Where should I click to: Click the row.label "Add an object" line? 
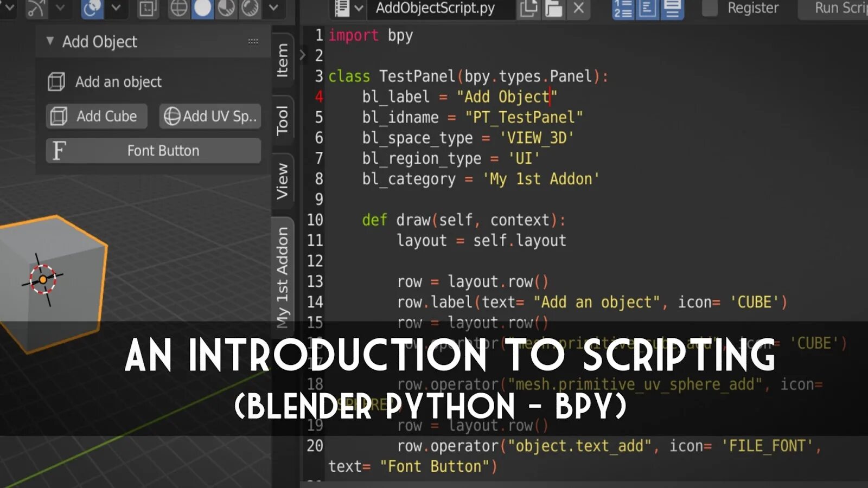pos(592,303)
